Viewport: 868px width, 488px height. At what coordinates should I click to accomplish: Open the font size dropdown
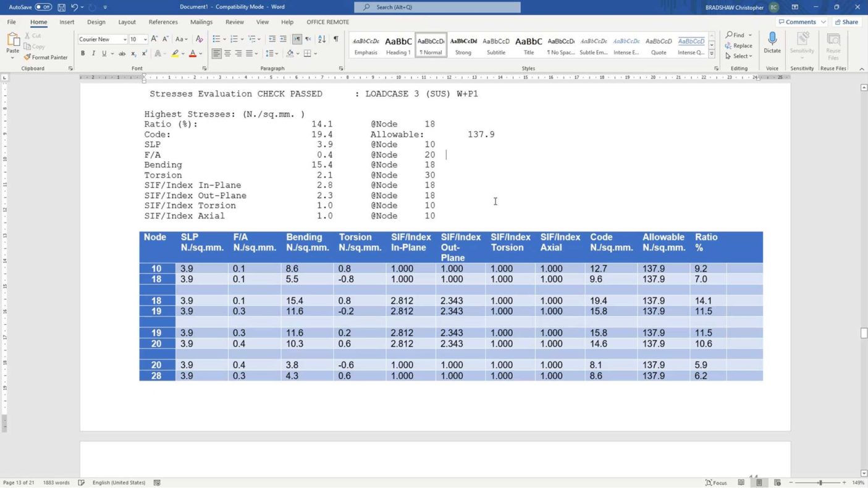pos(145,40)
